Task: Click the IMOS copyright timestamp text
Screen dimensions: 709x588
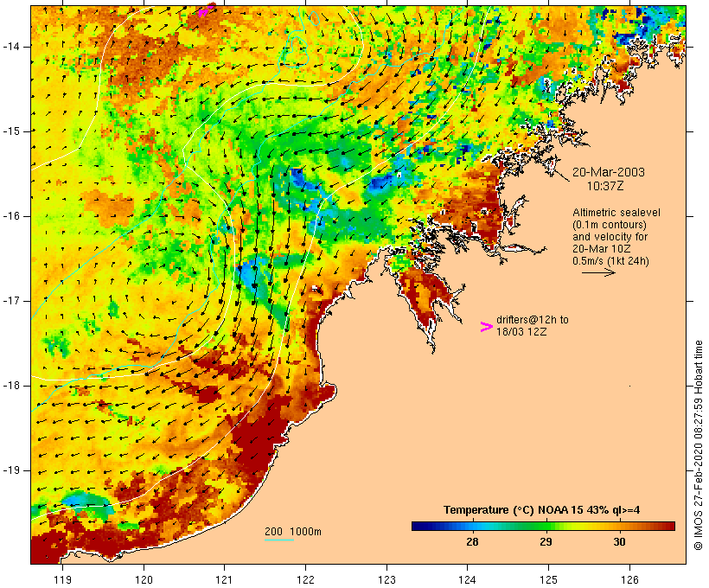Action: click(698, 445)
